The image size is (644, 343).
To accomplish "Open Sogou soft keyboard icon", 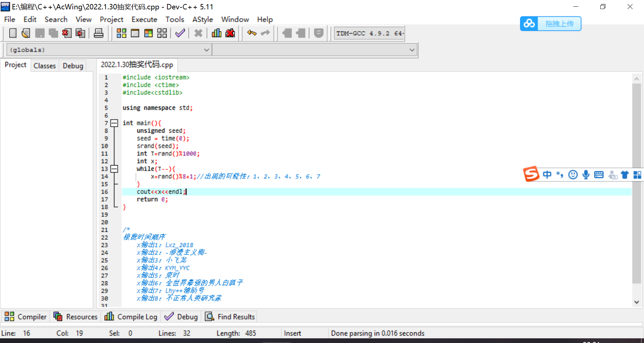I will pyautogui.click(x=599, y=175).
